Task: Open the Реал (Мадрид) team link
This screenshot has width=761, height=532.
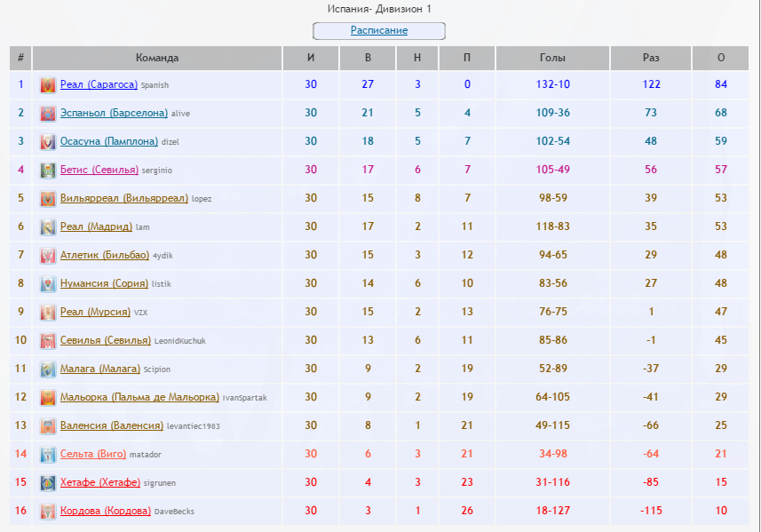Action: (96, 226)
